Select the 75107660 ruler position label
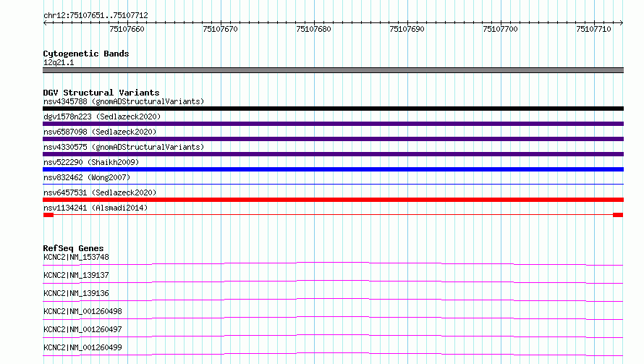The width and height of the screenshot is (644, 364). coord(127,29)
